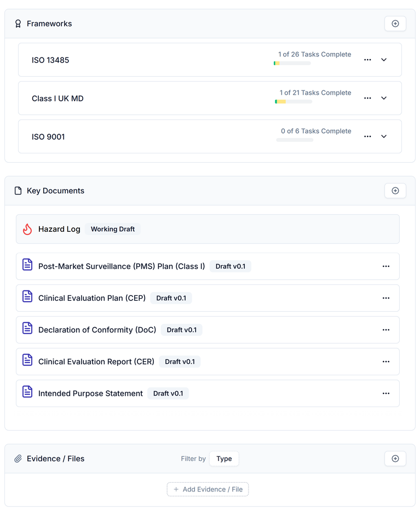
Task: Select the ISO 13485 framework title
Action: (x=50, y=60)
